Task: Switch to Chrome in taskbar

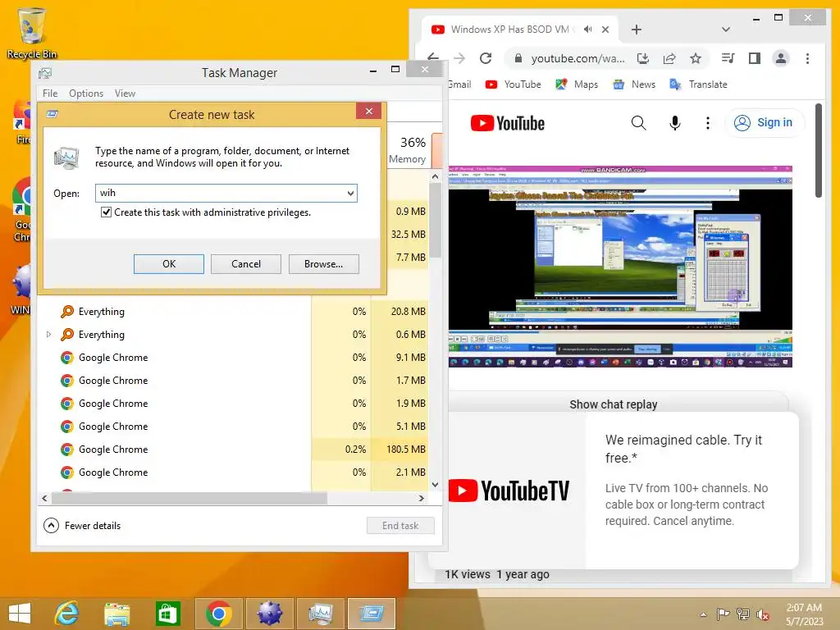Action: (218, 614)
